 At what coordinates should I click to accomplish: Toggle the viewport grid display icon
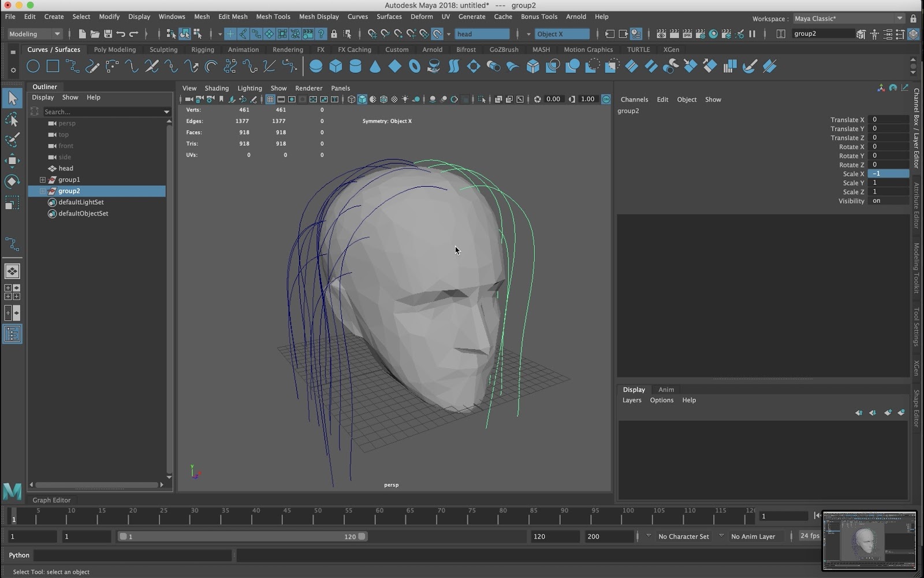[270, 99]
